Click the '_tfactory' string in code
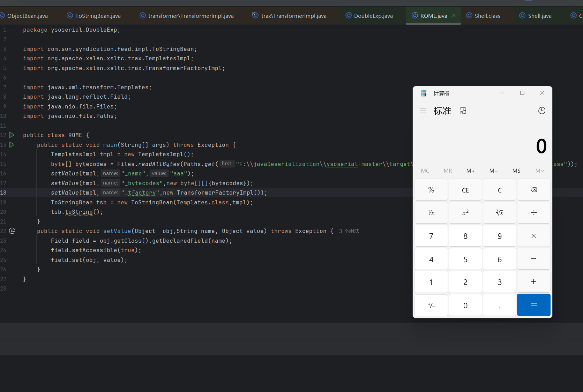The image size is (583, 392). point(140,193)
